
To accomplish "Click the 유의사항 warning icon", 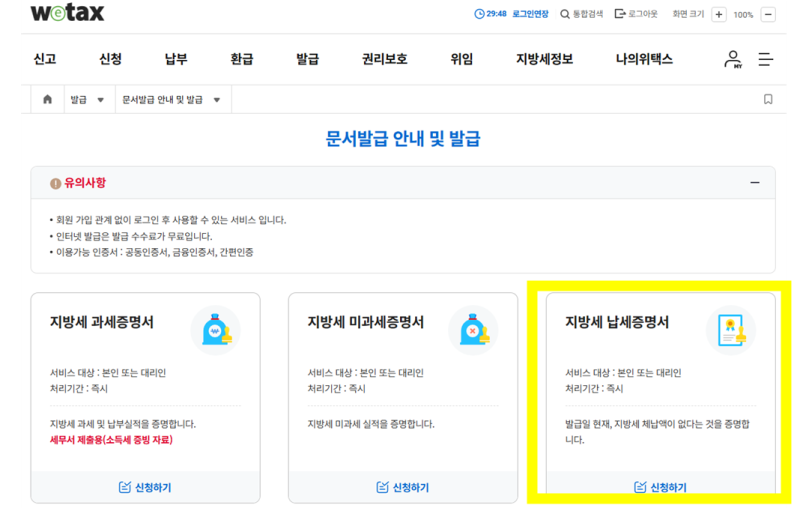I will [x=56, y=184].
